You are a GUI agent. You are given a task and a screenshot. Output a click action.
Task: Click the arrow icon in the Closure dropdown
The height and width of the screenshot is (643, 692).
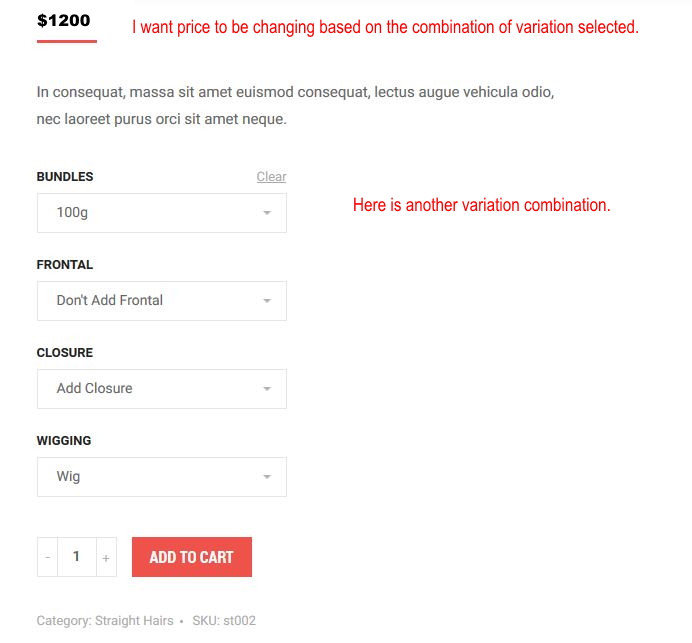[x=267, y=389]
